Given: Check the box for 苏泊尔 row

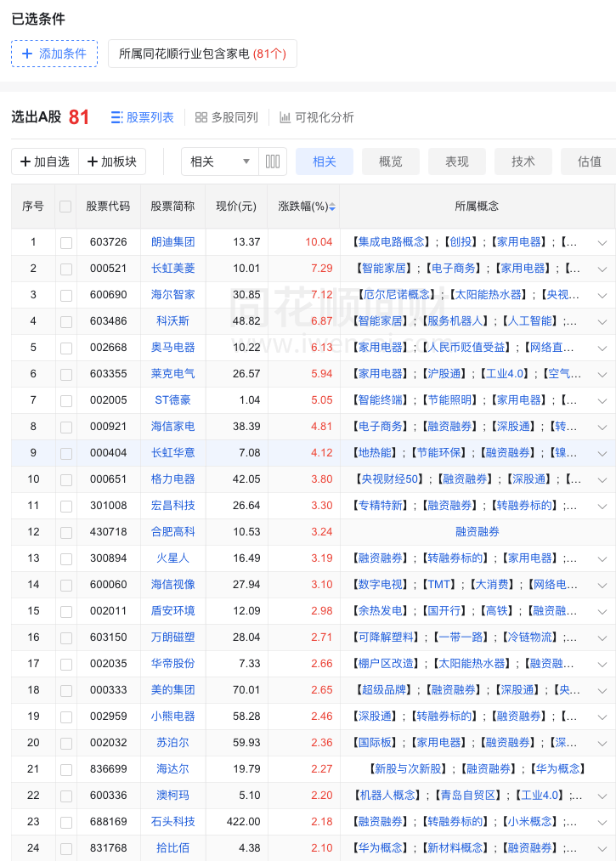Looking at the screenshot, I should click(x=66, y=744).
